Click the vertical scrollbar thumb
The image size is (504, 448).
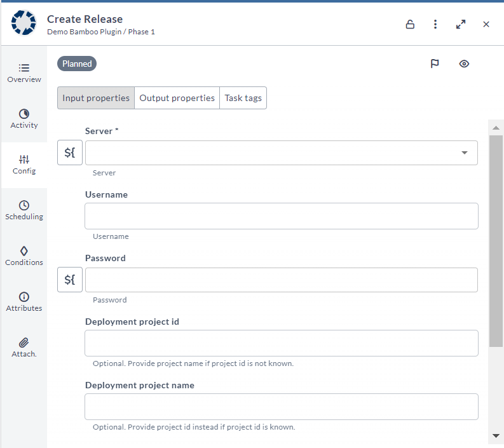click(496, 241)
